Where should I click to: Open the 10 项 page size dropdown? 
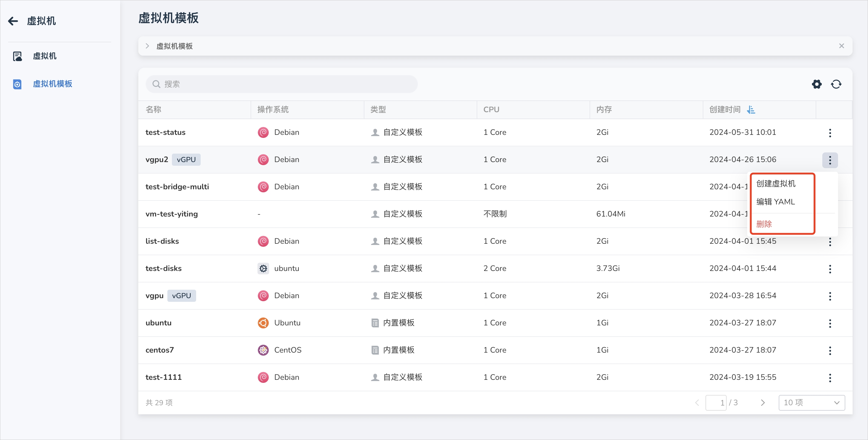[811, 403]
